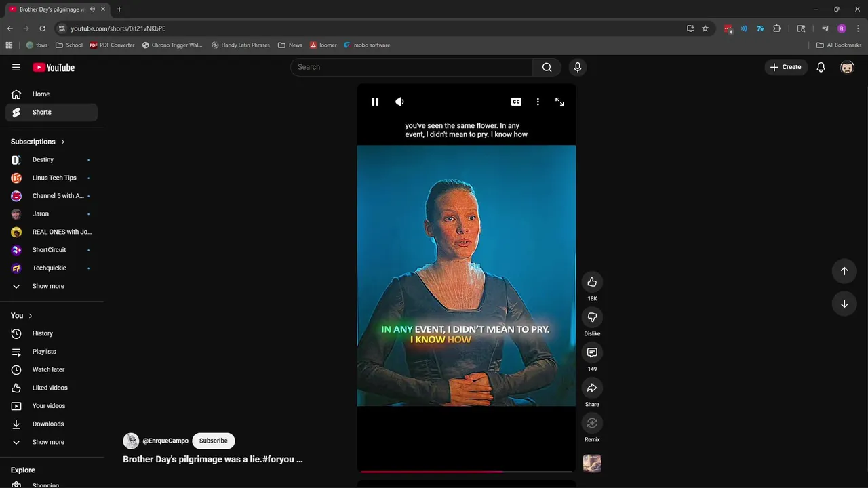Show more subscriptions

(52, 286)
